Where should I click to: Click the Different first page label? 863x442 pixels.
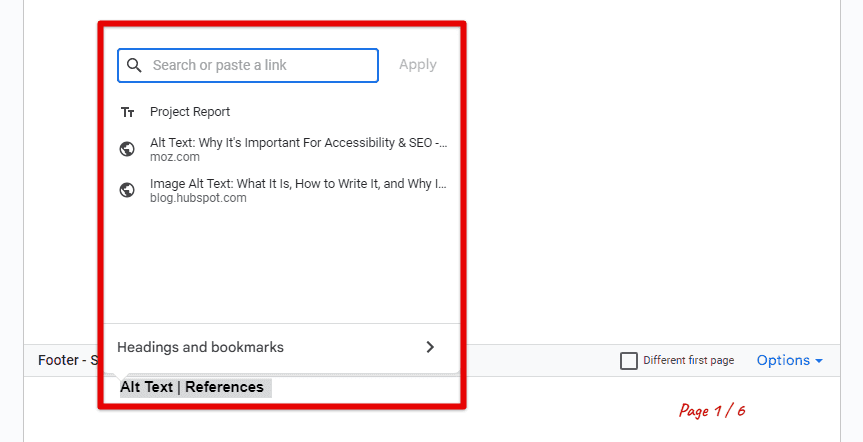[x=689, y=361]
